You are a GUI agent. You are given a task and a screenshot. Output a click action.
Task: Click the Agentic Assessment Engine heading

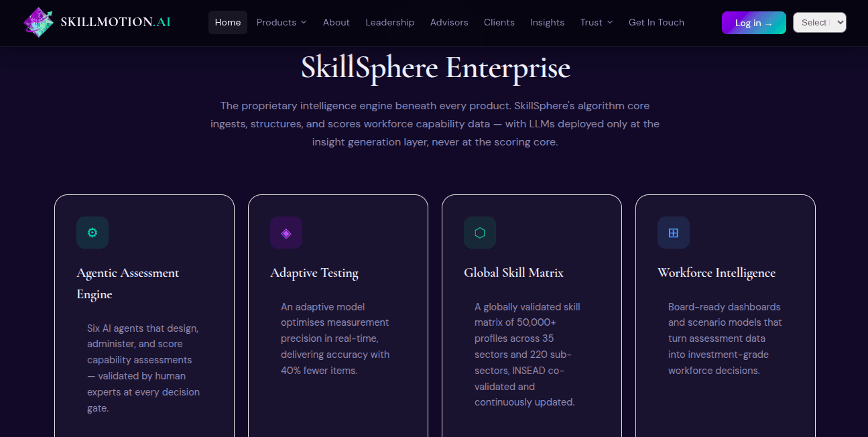pos(128,284)
